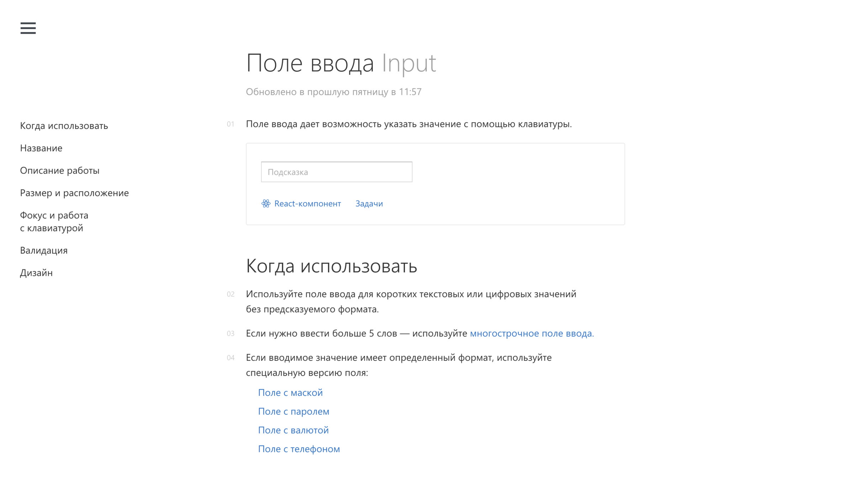
Task: Click the React atom icon
Action: [266, 203]
